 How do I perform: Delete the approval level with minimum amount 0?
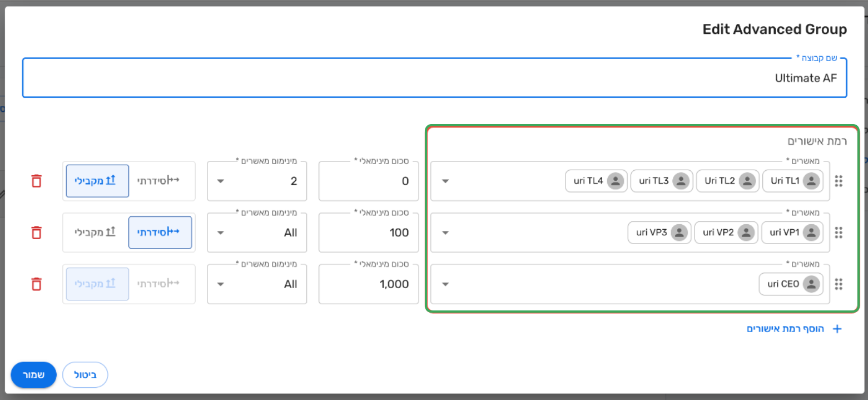coord(36,181)
